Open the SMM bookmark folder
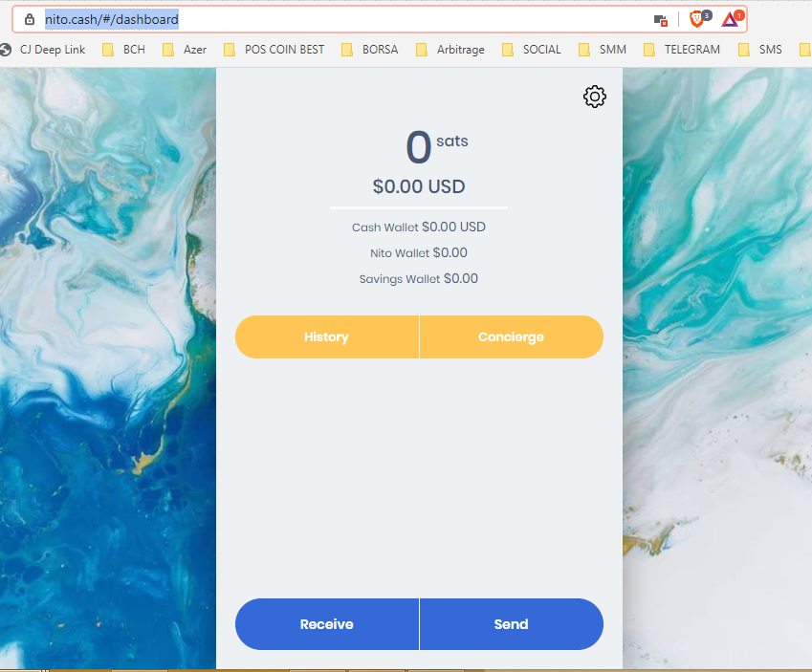 pyautogui.click(x=603, y=50)
